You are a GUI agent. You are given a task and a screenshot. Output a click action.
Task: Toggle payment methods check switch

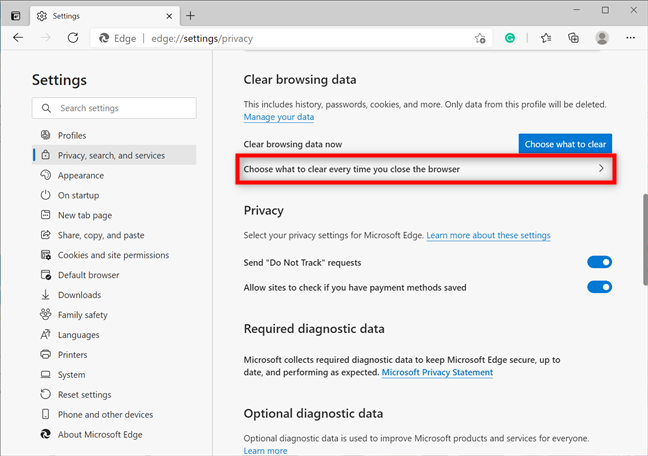point(599,287)
